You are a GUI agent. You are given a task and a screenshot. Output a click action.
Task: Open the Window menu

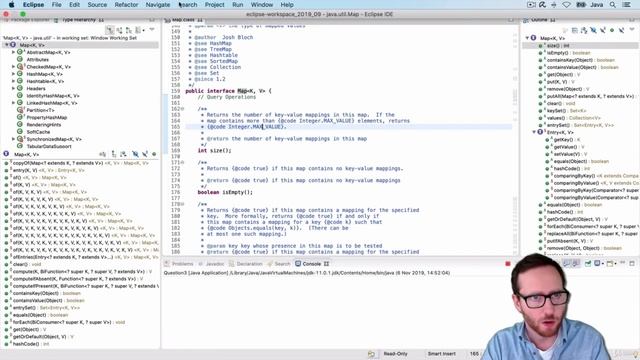[x=262, y=4]
